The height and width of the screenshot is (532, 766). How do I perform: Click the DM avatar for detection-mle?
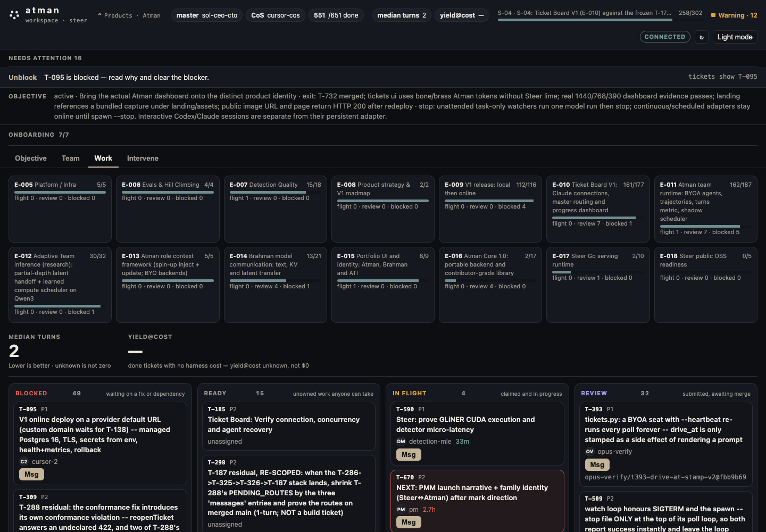pyautogui.click(x=401, y=442)
